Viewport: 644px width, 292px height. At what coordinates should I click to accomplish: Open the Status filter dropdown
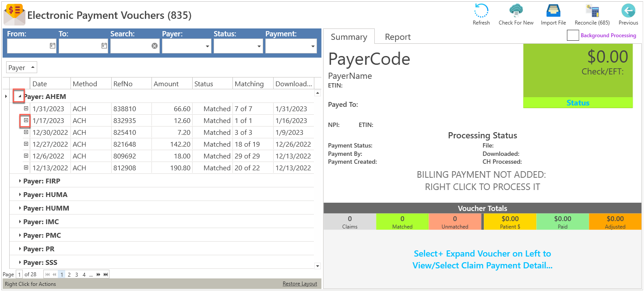[259, 46]
